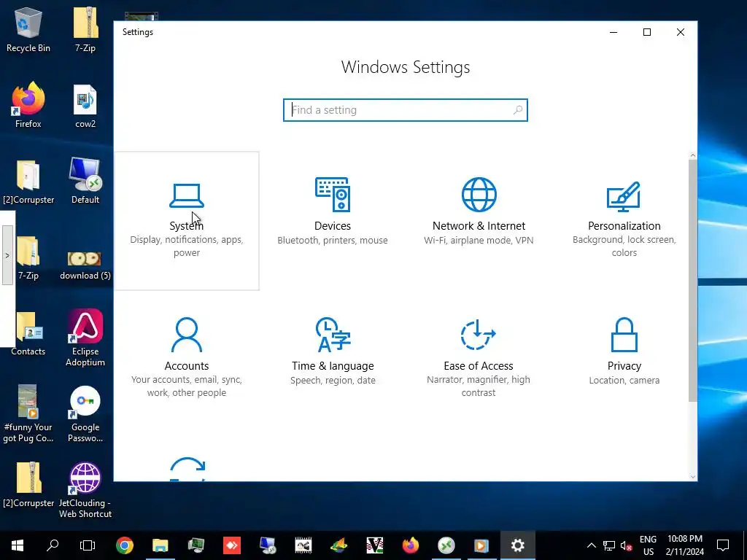
Task: Show hidden system tray icons
Action: 591,545
